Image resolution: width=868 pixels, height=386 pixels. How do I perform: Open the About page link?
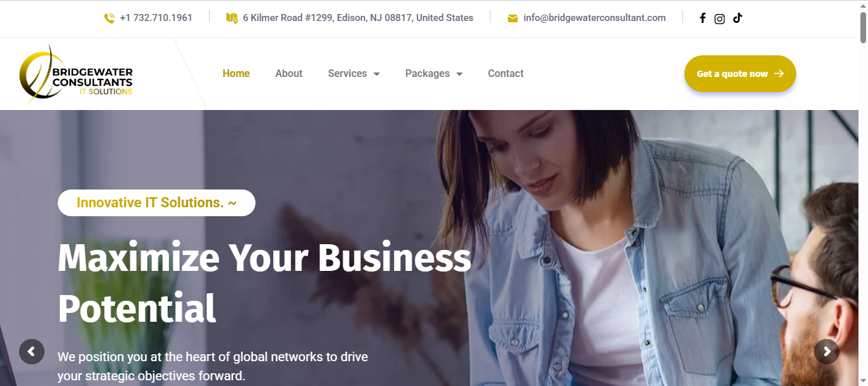tap(288, 73)
